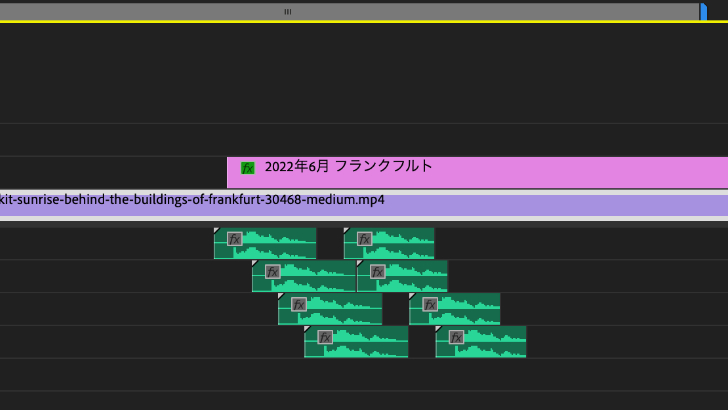
Task: Click the blue end handle of the timeline zoom scrollbar
Action: coord(704,12)
